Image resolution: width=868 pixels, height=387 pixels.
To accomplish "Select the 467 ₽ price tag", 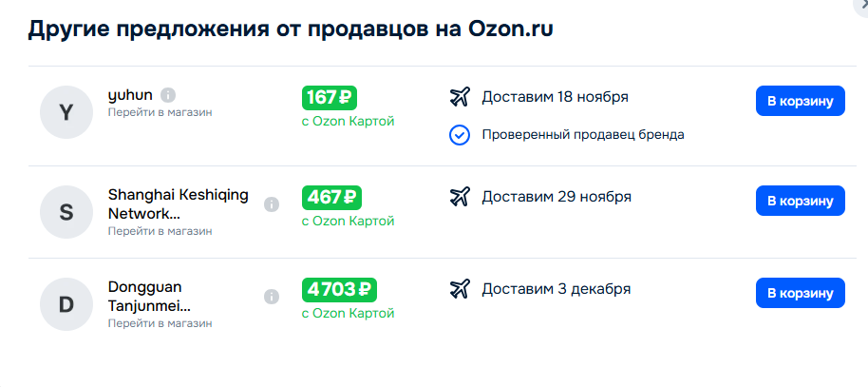I will [331, 197].
